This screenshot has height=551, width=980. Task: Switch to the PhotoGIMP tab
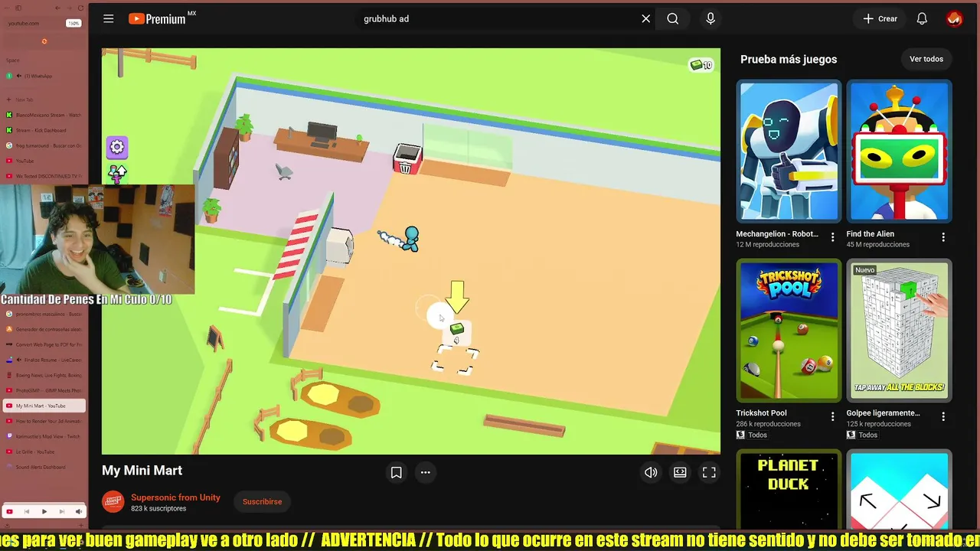click(44, 390)
